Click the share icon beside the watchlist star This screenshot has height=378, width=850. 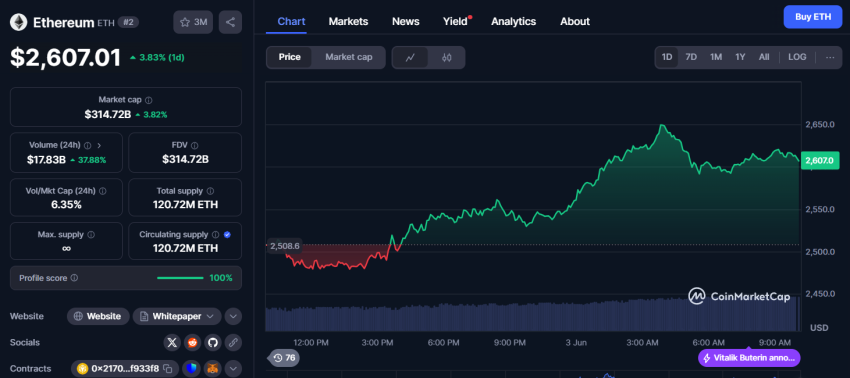pos(230,22)
